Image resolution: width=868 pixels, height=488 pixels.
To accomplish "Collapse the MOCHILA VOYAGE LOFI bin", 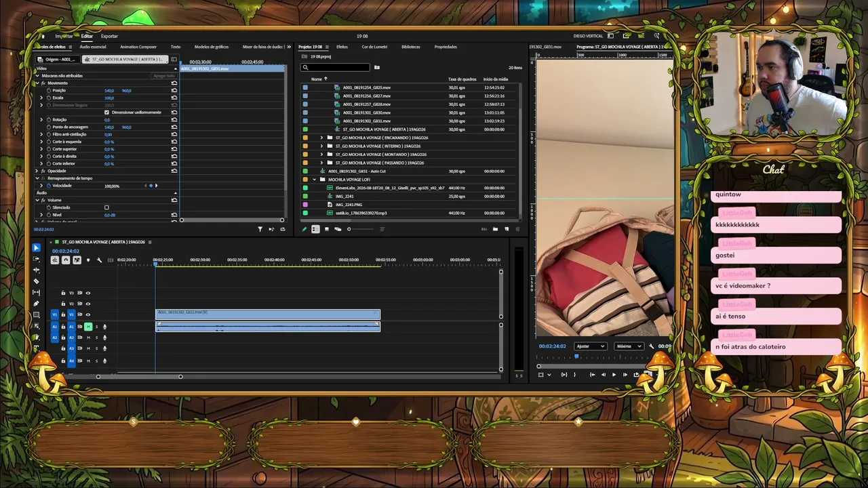I will pyautogui.click(x=314, y=180).
